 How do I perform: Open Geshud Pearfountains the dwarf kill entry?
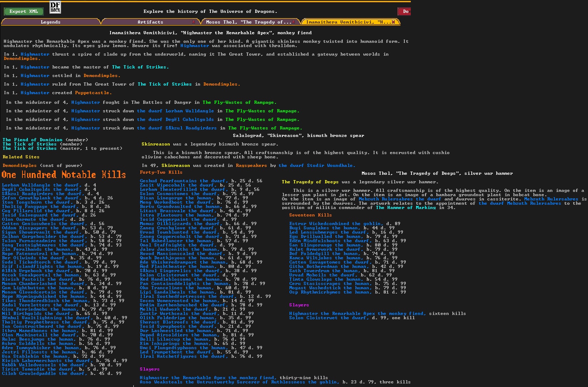[x=201, y=181]
